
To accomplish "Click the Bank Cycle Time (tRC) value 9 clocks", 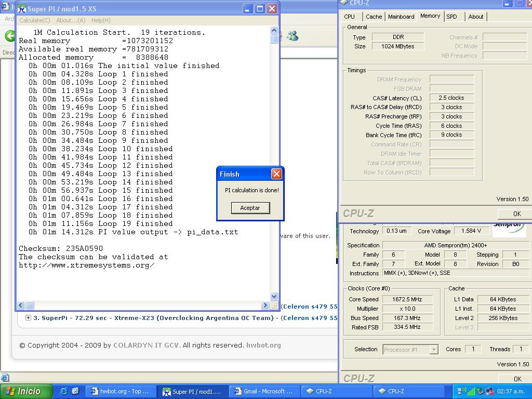I will coord(451,135).
